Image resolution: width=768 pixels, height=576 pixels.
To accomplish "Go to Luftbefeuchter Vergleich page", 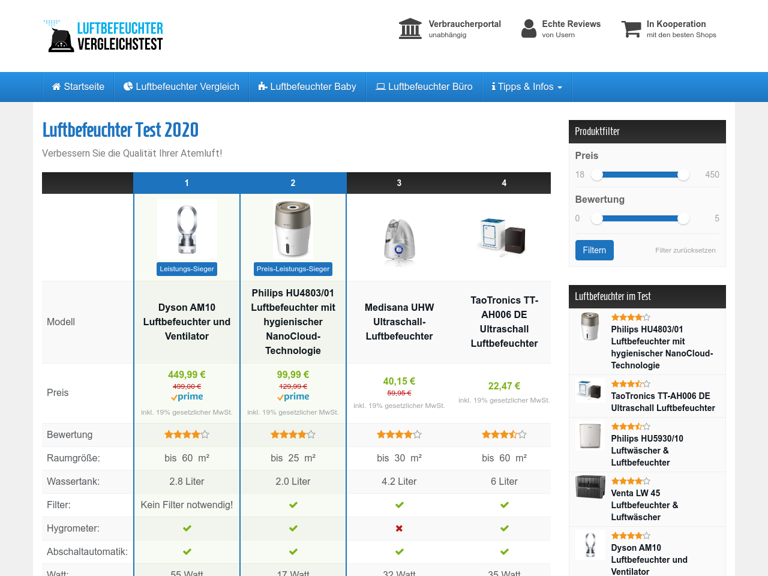I will pos(181,87).
